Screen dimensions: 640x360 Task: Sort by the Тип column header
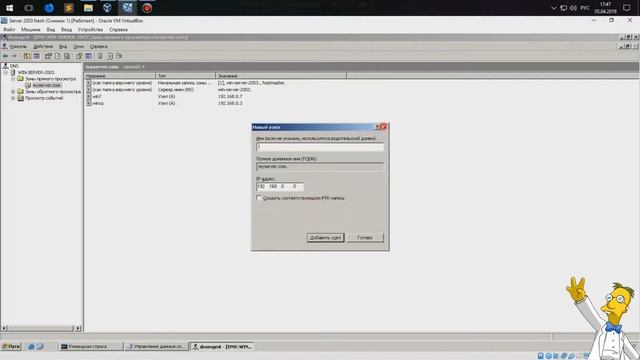[185, 76]
